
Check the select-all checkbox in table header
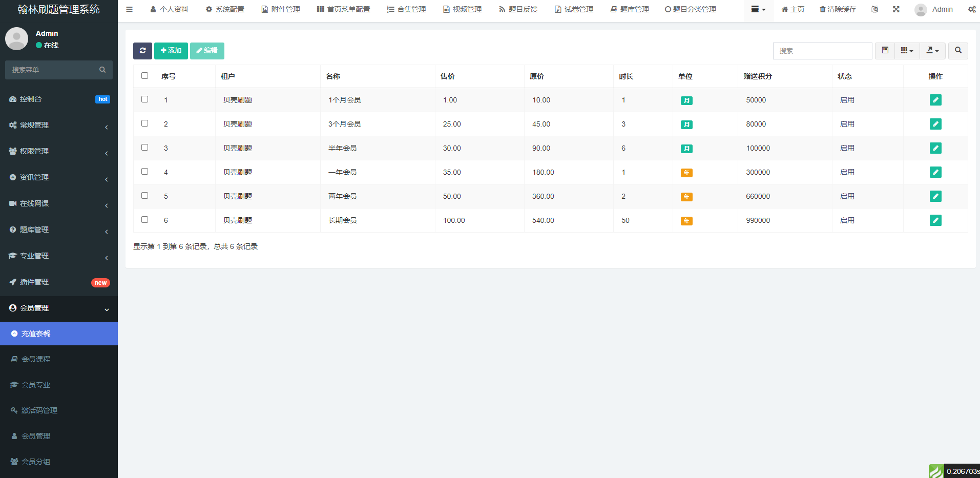[144, 76]
